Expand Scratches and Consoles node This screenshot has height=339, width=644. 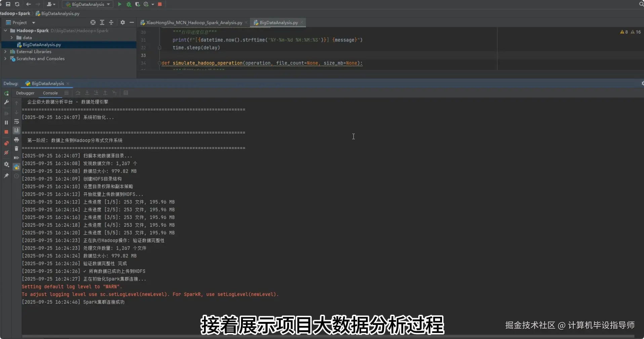[x=5, y=59]
